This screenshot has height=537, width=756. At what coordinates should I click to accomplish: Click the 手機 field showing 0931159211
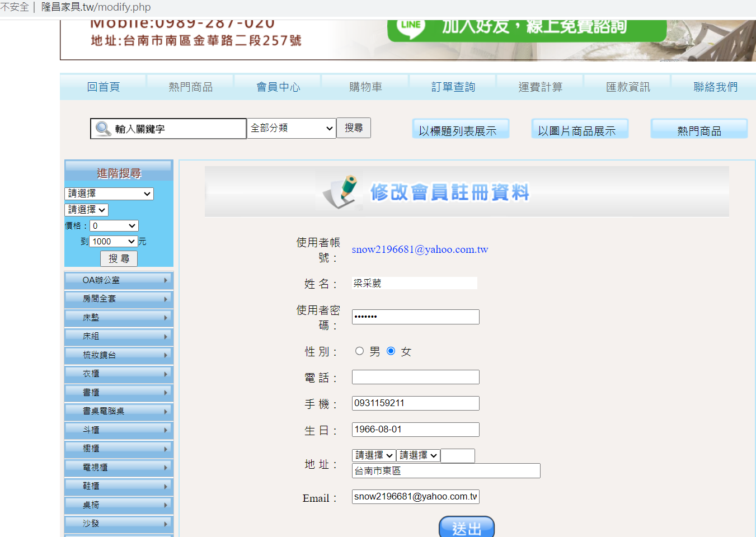(416, 403)
